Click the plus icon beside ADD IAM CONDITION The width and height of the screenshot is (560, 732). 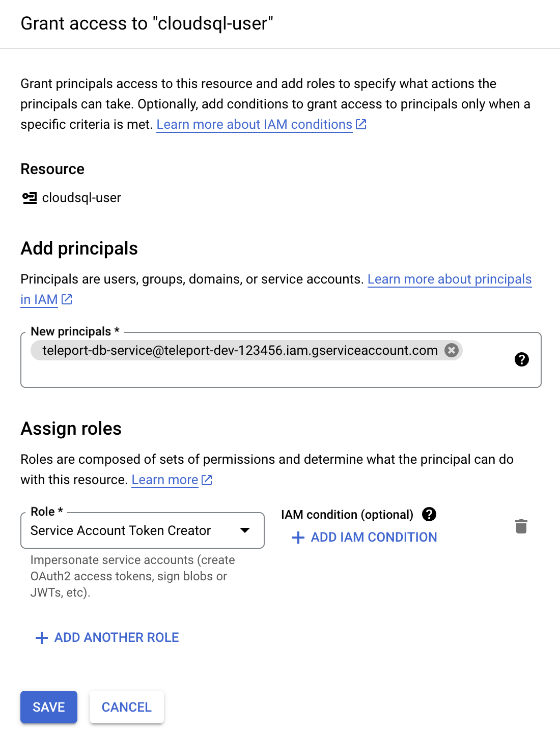[297, 538]
